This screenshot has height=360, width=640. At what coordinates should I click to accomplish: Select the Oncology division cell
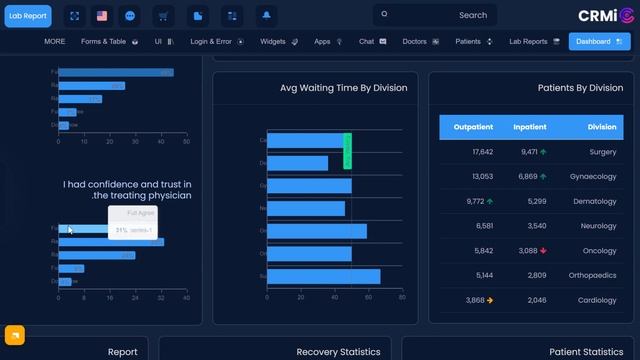pos(600,251)
